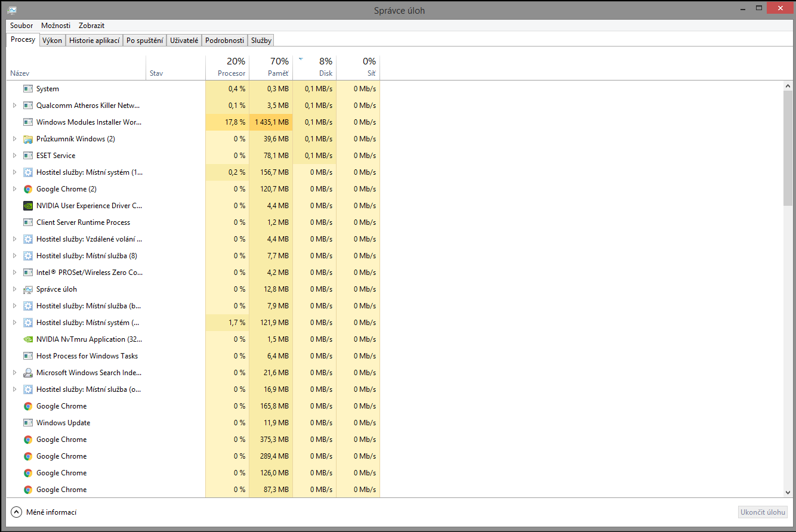
Task: Open the Po spuštění tab
Action: 145,41
